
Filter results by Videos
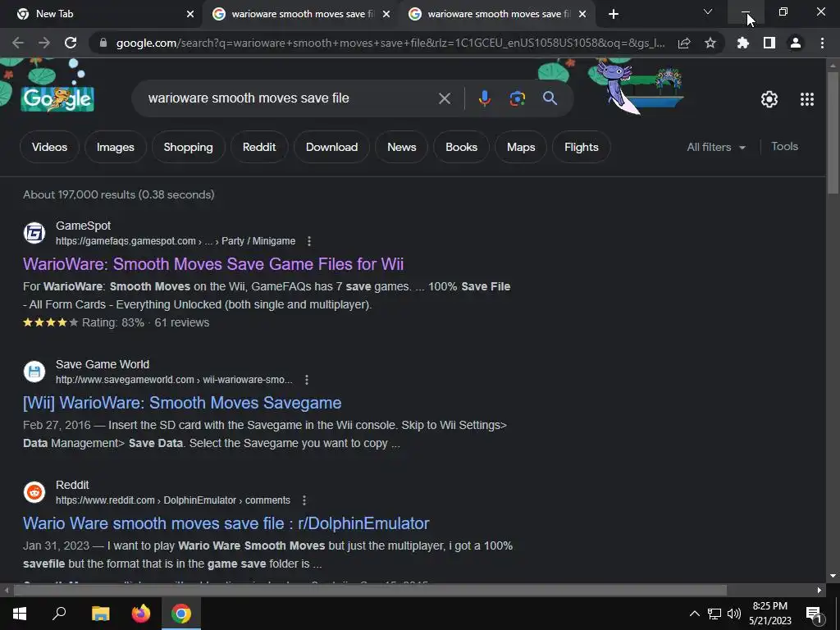click(49, 147)
